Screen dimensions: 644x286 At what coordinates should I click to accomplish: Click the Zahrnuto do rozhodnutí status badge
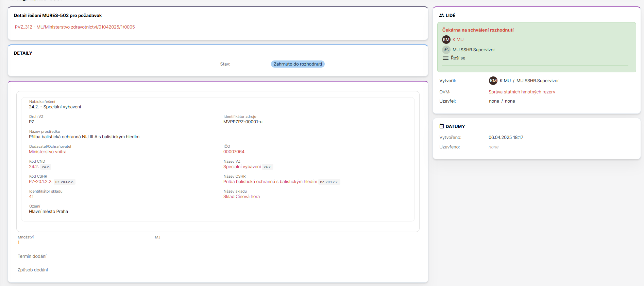click(298, 64)
